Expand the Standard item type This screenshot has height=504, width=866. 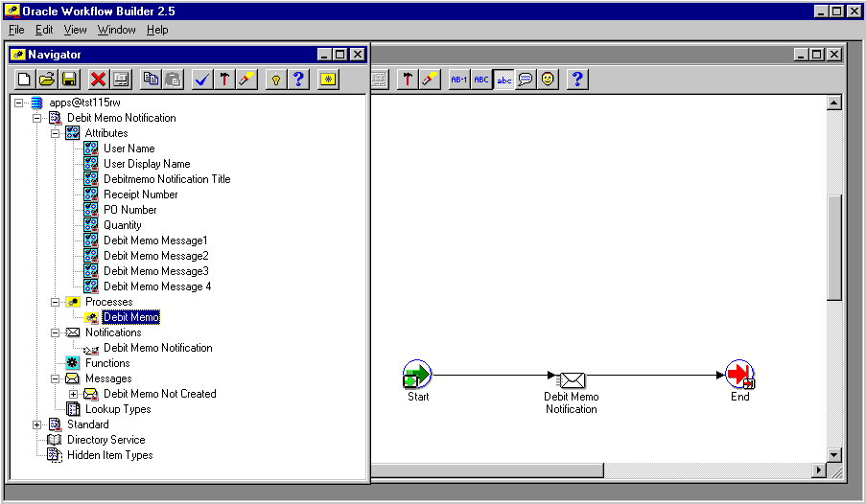(37, 425)
